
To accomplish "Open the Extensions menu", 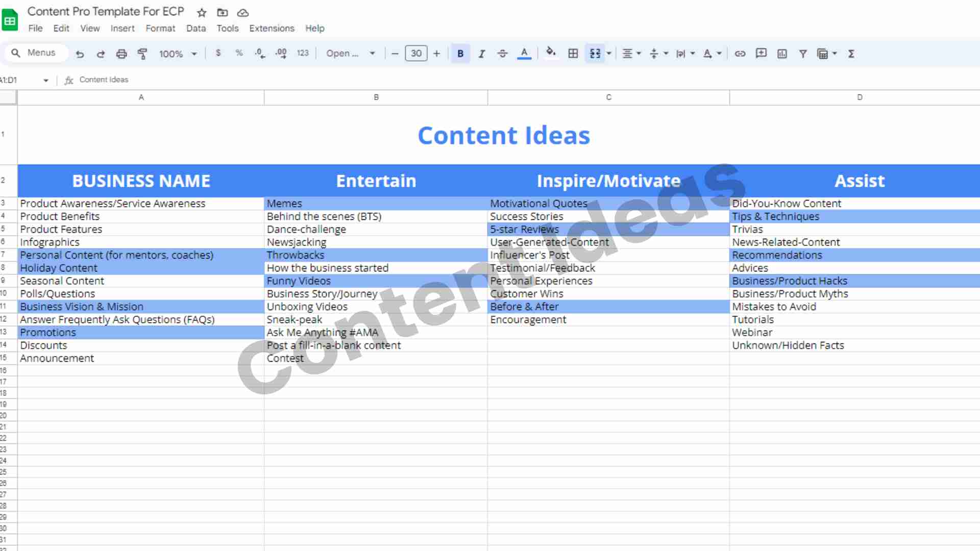I will click(272, 29).
